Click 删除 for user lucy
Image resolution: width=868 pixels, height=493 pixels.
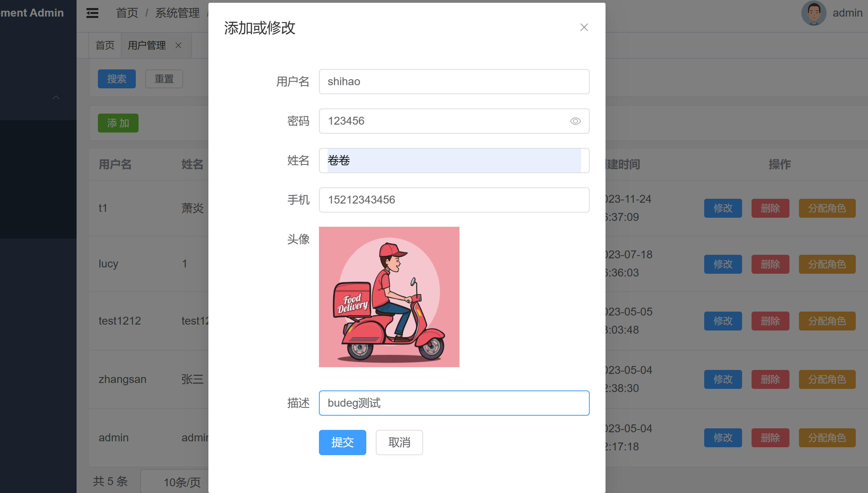771,264
